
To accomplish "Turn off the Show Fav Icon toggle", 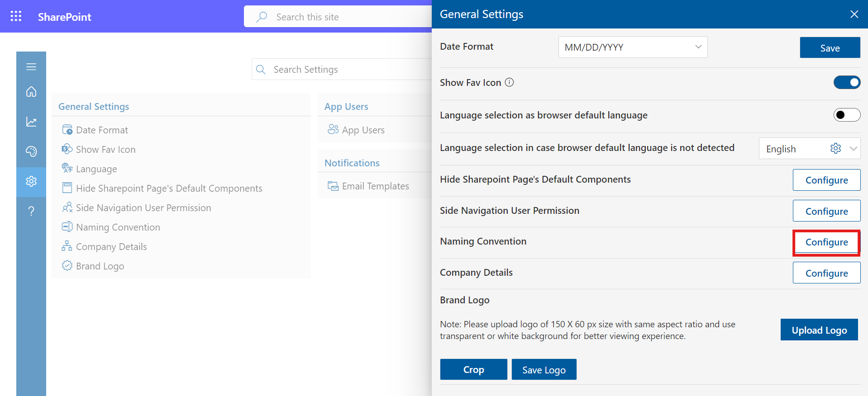I will click(847, 82).
